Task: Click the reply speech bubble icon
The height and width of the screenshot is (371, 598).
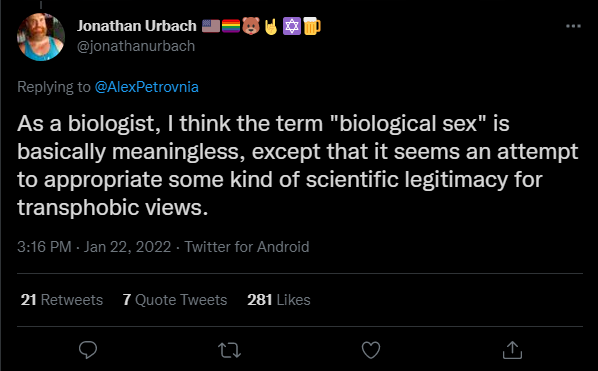Action: [88, 350]
